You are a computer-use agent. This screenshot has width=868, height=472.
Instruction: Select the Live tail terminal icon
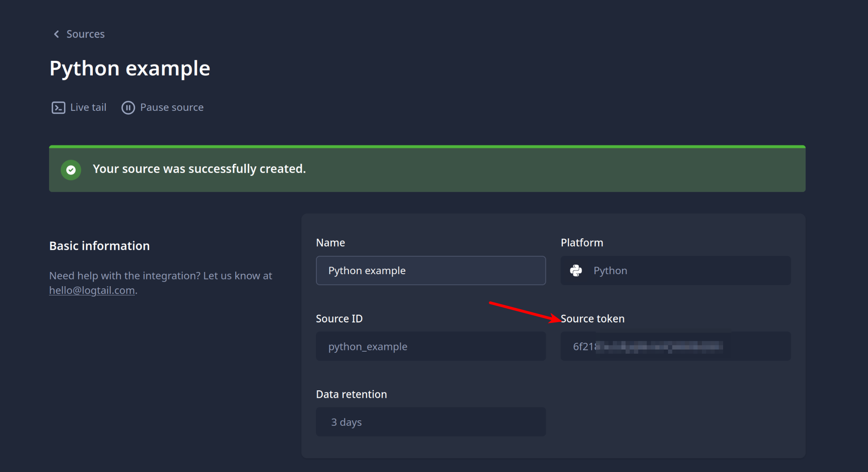coord(58,107)
